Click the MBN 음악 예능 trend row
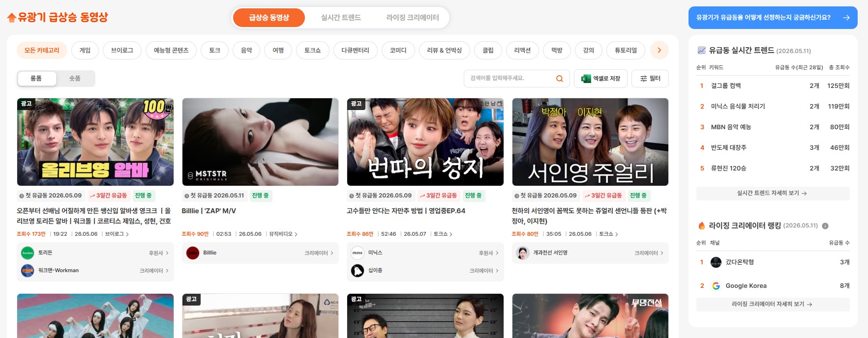 coord(773,127)
